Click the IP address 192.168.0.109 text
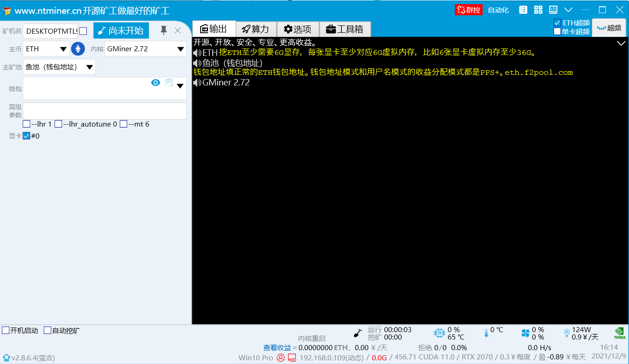The height and width of the screenshot is (364, 629). coord(332,358)
